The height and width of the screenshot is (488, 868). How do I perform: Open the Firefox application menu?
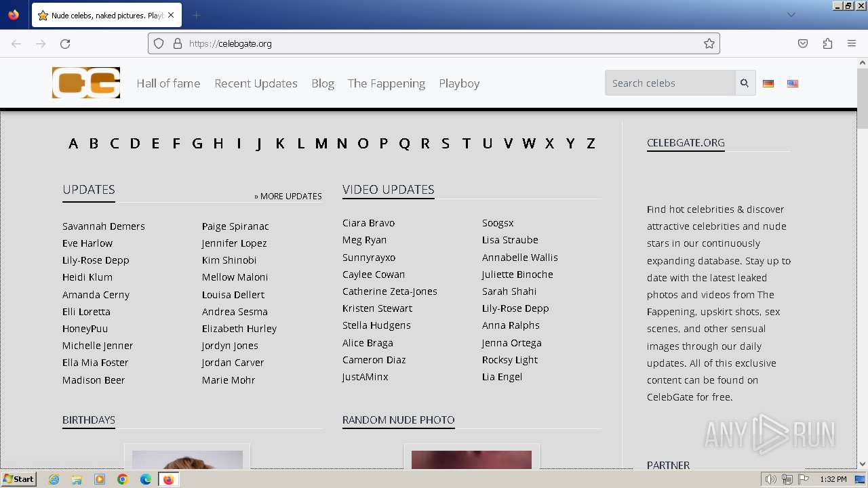[x=852, y=43]
